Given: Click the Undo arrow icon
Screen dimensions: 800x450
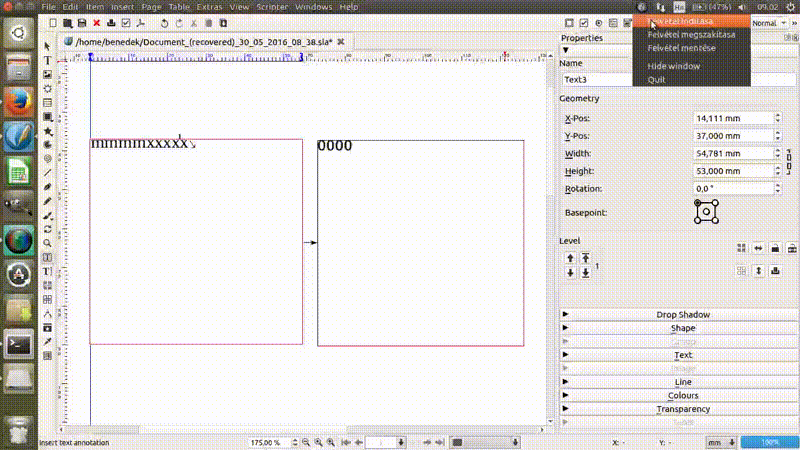Looking at the screenshot, I should point(164,22).
